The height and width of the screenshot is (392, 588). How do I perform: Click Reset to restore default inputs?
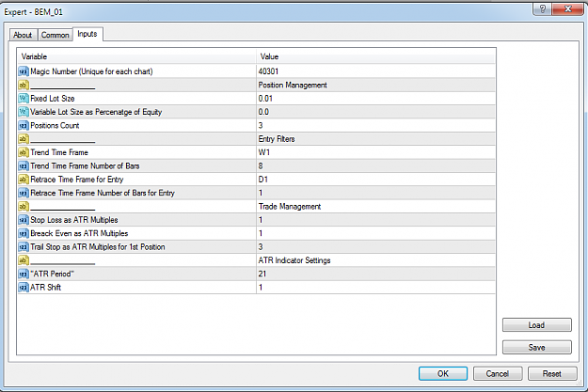coord(552,373)
